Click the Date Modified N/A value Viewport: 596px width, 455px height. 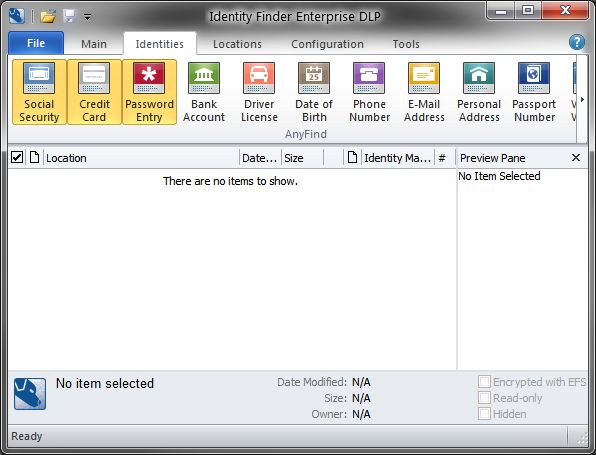(x=361, y=382)
